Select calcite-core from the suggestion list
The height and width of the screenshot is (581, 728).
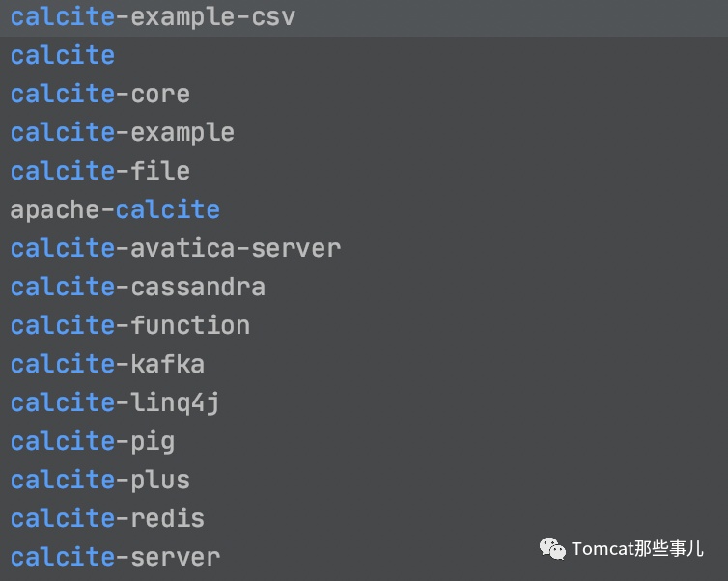[100, 95]
